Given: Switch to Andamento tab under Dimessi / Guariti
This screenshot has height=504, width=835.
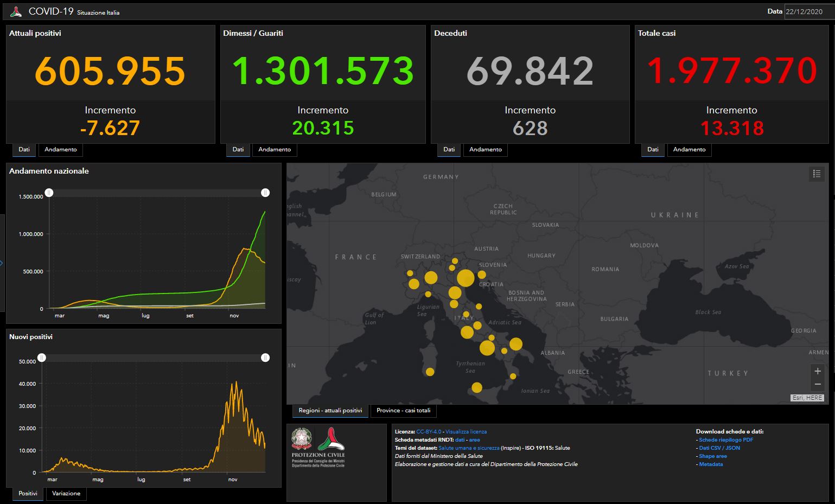Looking at the screenshot, I should click(275, 149).
